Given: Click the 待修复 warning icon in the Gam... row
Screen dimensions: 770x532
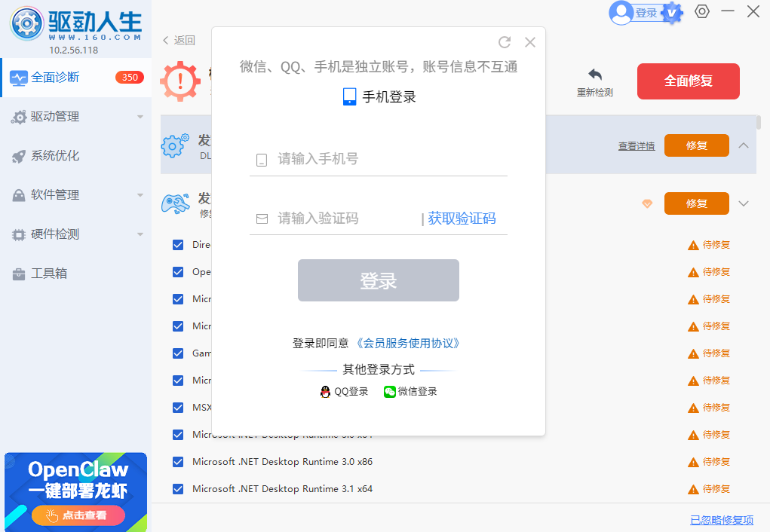Looking at the screenshot, I should 693,354.
